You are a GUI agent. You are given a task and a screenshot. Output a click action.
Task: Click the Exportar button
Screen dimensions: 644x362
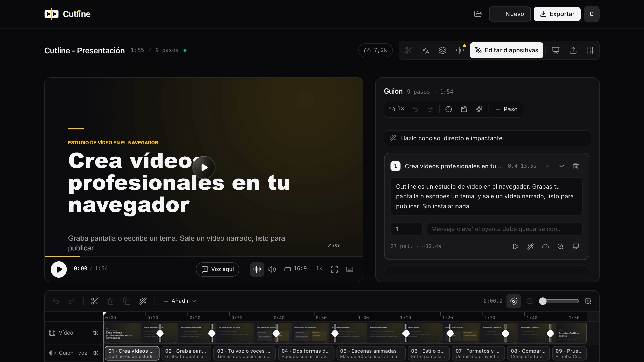(557, 14)
